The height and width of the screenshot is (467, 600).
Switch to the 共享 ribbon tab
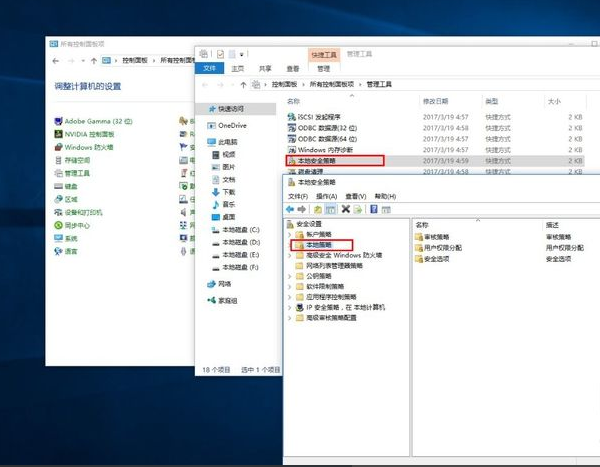pos(265,68)
